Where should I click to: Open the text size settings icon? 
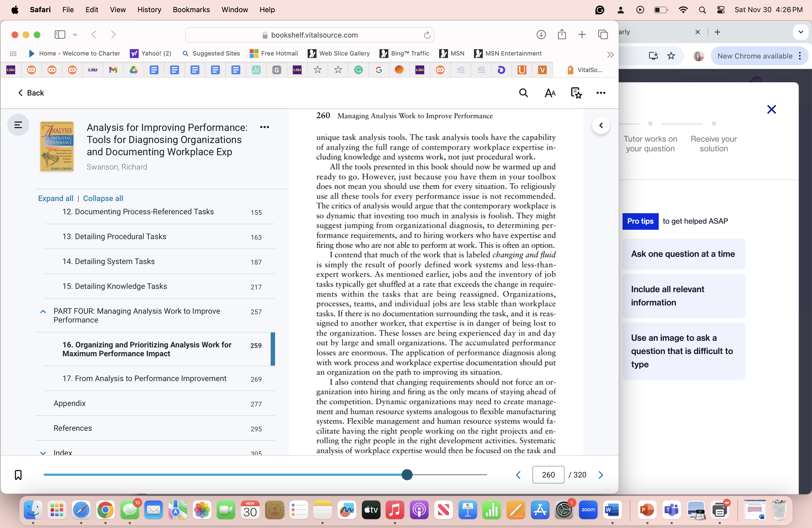pyautogui.click(x=550, y=93)
